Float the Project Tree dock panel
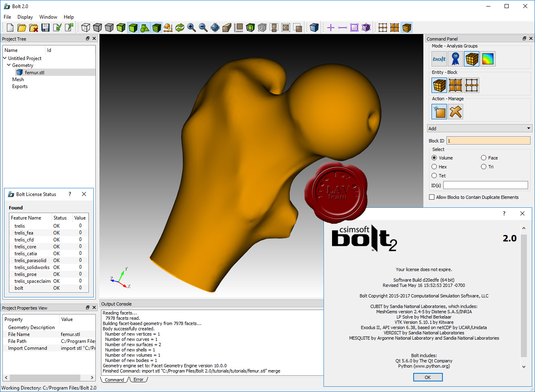Viewport: 535px width, 392px height. 88,39
